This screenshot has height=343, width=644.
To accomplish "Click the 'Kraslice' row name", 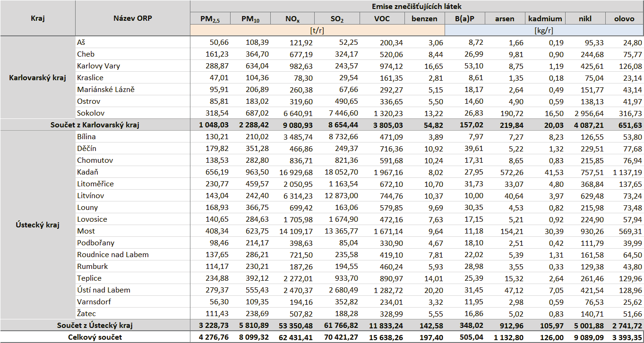I will point(90,78).
